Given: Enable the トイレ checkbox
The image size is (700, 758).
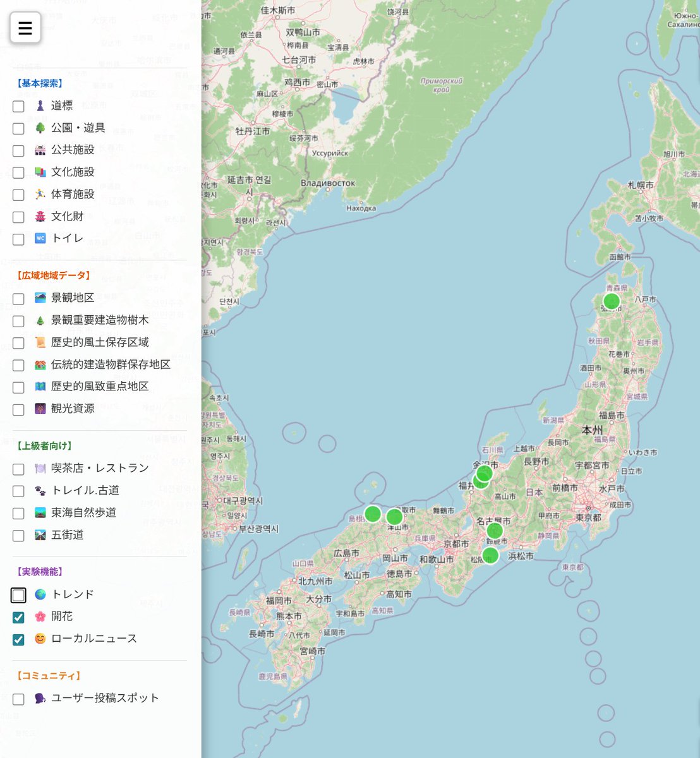Looking at the screenshot, I should 18,239.
